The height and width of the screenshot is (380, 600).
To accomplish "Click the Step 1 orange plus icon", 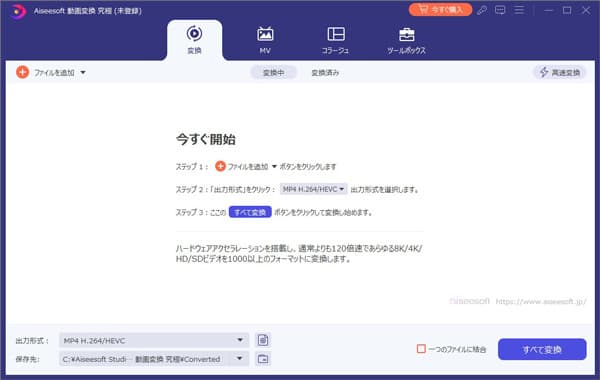I will click(220, 166).
